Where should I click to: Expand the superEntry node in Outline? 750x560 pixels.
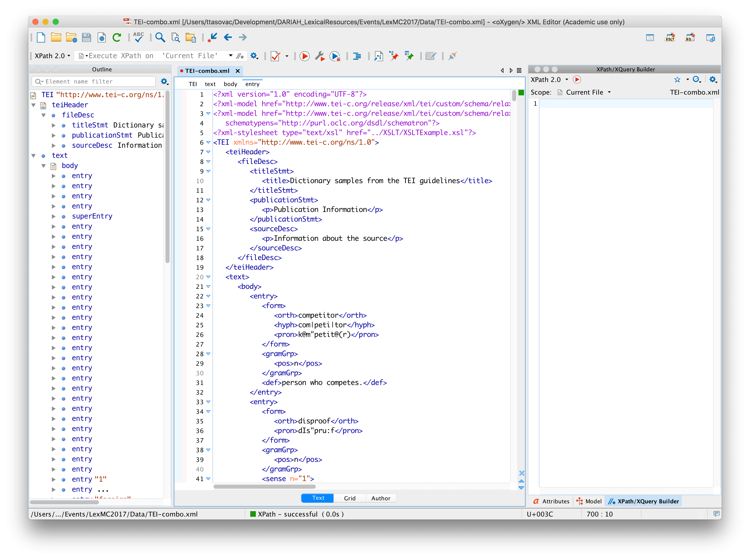click(54, 216)
